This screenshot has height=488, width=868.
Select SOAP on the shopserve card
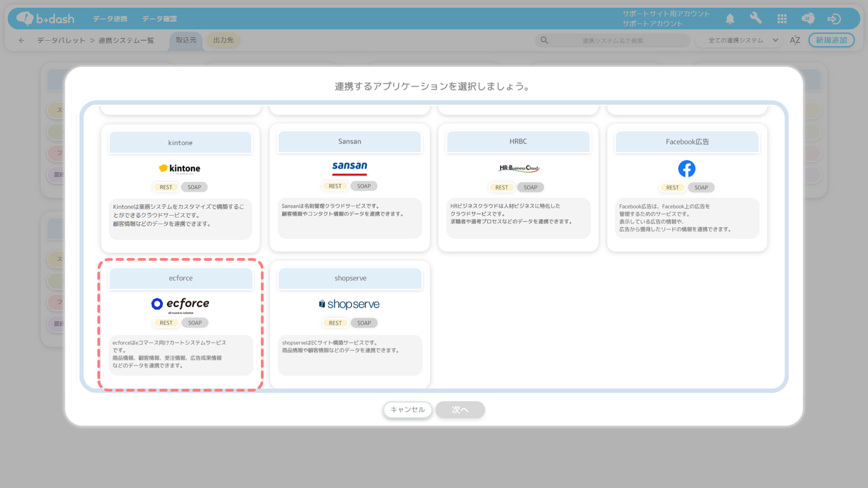coord(364,323)
